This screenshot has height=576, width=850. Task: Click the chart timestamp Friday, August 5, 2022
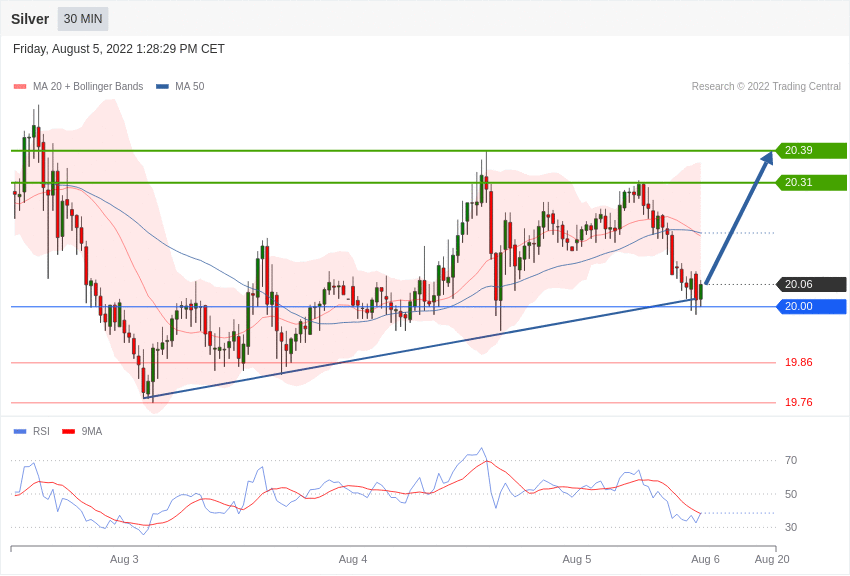click(x=119, y=49)
